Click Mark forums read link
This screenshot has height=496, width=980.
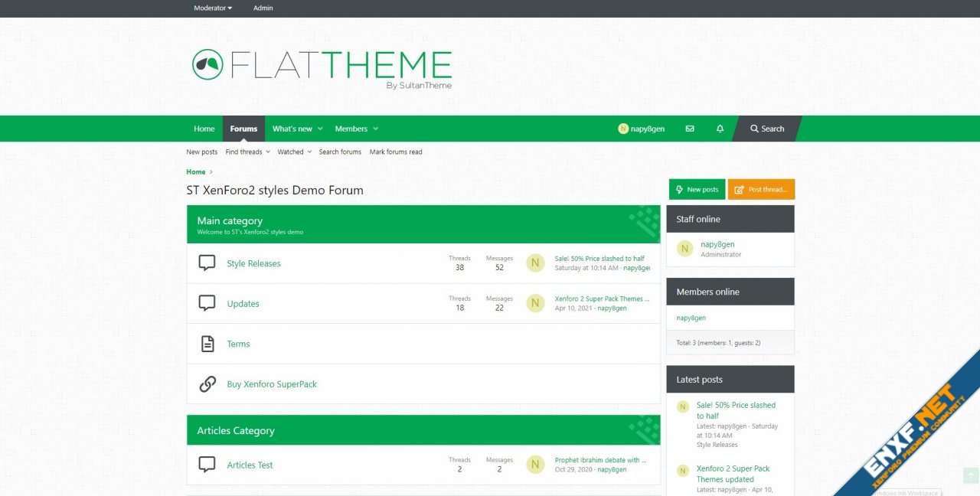tap(395, 152)
